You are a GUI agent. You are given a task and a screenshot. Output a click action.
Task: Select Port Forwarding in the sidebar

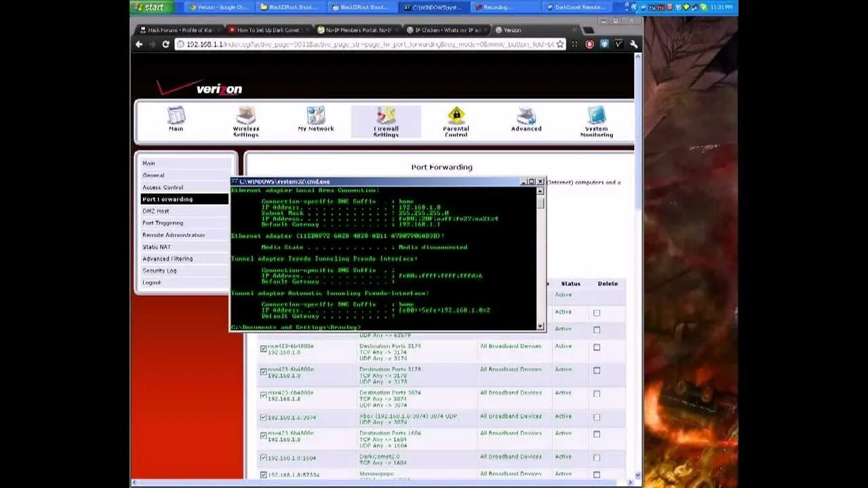(184, 199)
